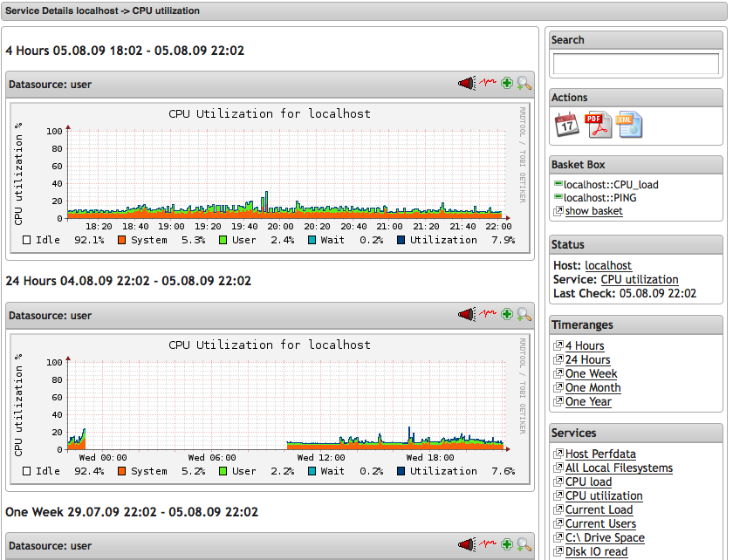Click the megaphone icon on the One Week graph

[467, 545]
